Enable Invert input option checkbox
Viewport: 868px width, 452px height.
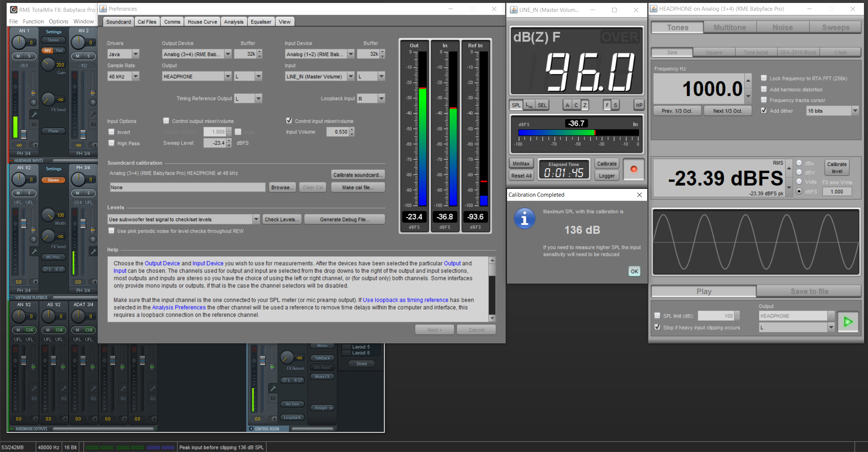coord(111,132)
